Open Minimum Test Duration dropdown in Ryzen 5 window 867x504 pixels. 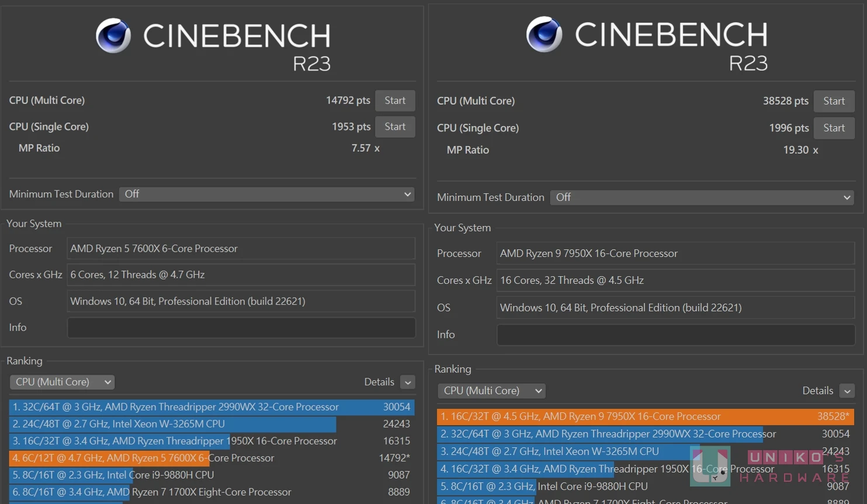(x=266, y=194)
